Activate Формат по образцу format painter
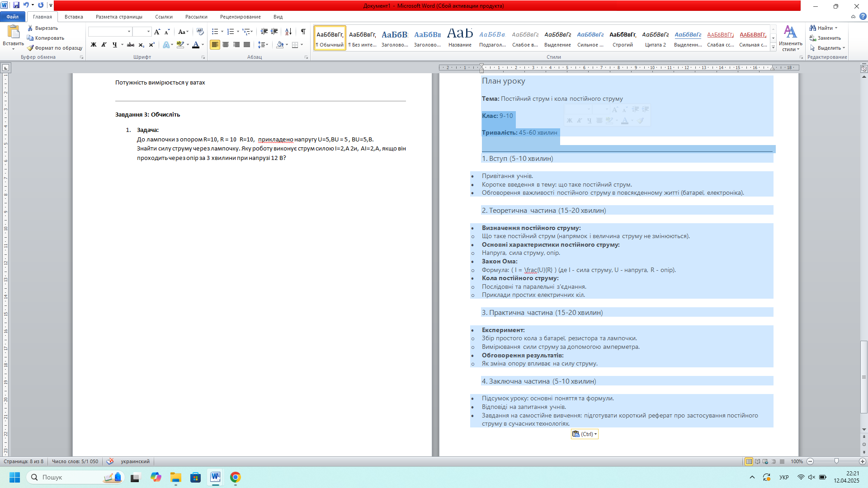The image size is (868, 488). tap(54, 48)
